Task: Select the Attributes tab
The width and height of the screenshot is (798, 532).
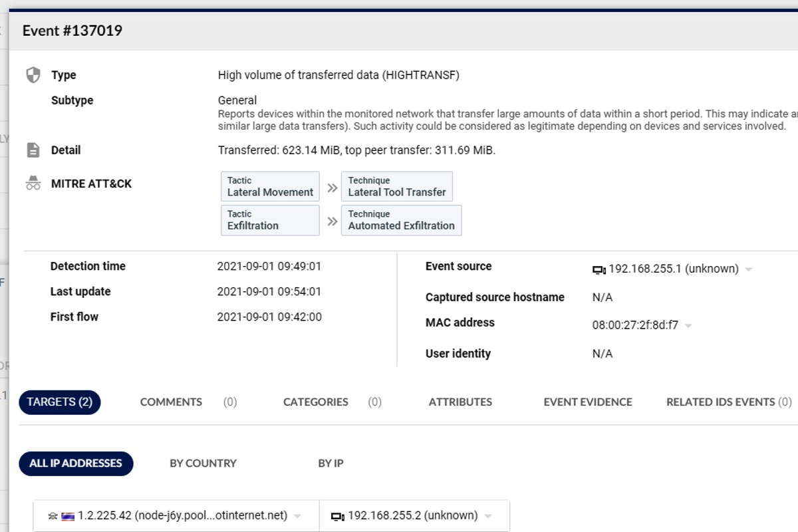Action: (460, 402)
